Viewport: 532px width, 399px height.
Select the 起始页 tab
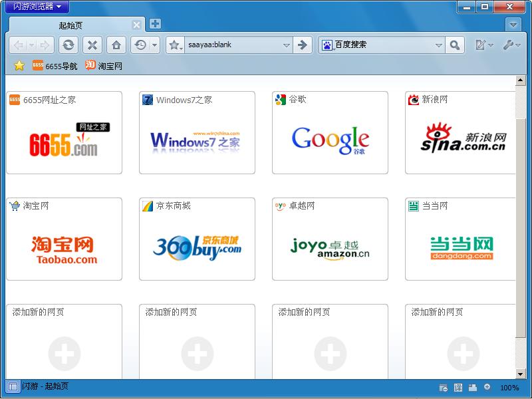pos(77,25)
